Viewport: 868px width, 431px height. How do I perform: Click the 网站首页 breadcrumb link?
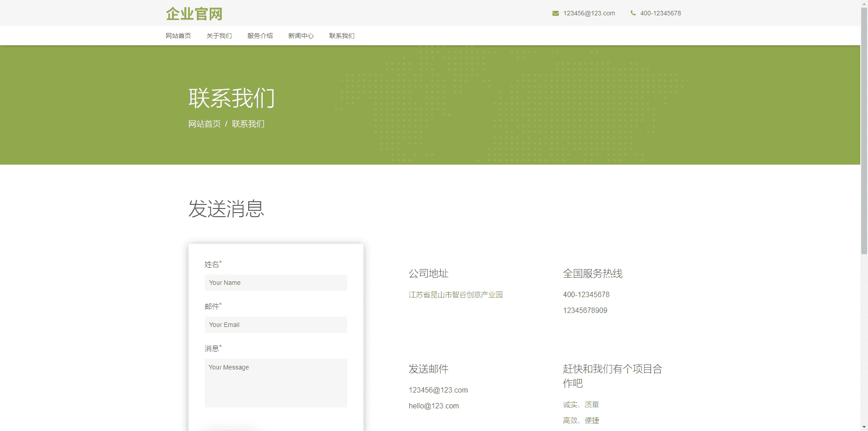pos(204,124)
